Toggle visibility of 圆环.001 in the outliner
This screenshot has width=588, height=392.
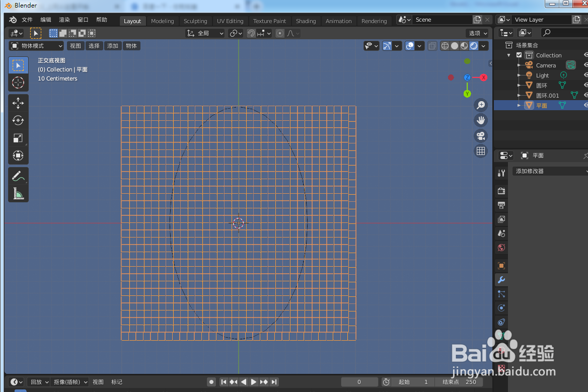(585, 95)
